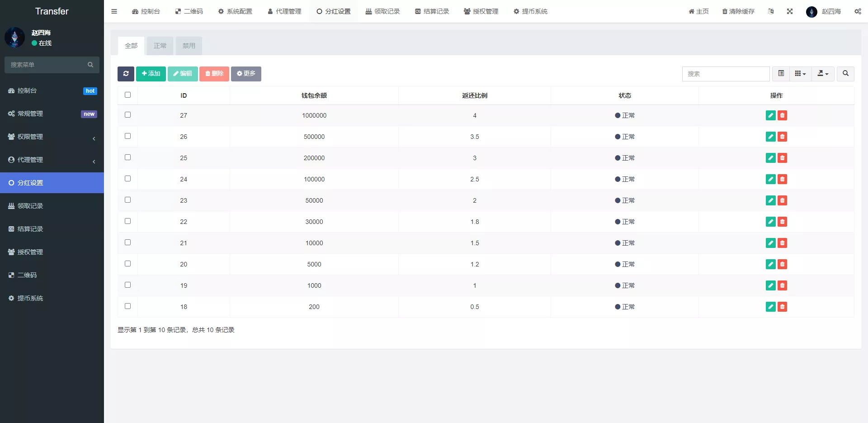
Task: Click the search magnifier icon near the search box
Action: (844, 74)
